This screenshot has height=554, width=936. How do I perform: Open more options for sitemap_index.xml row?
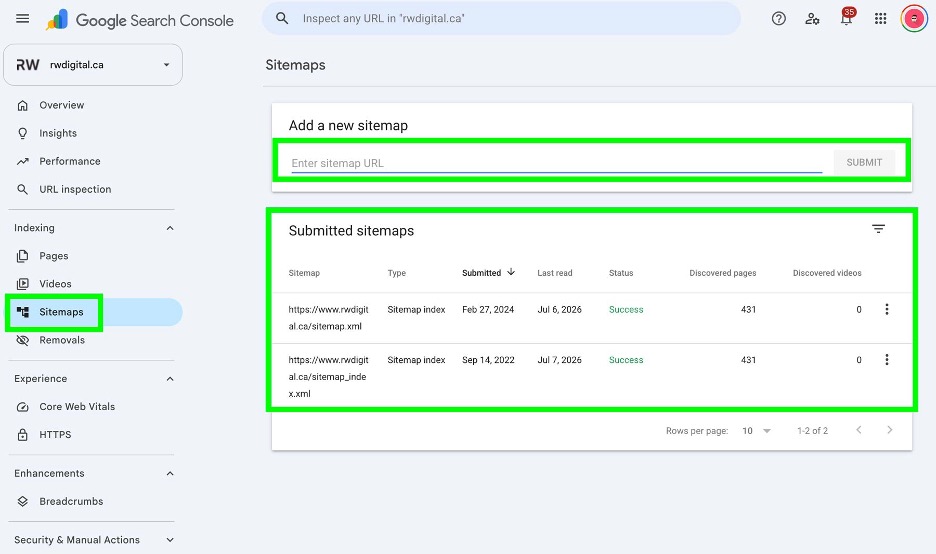[x=886, y=359]
